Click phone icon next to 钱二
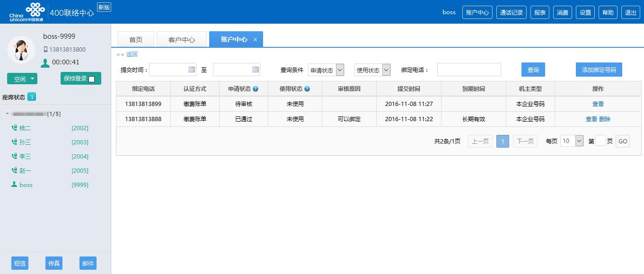Image resolution: width=644 pixels, height=274 pixels. (14, 128)
